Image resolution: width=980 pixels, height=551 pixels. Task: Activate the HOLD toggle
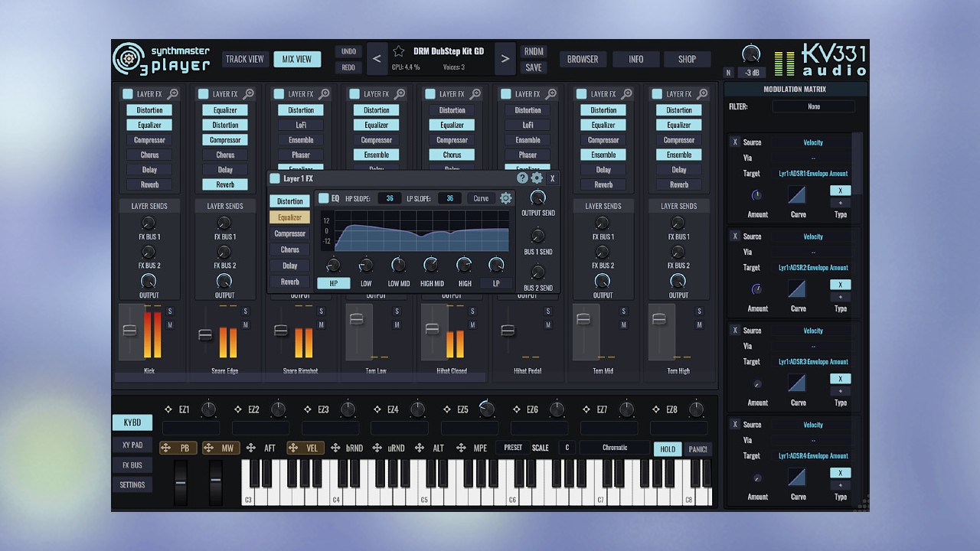click(667, 449)
